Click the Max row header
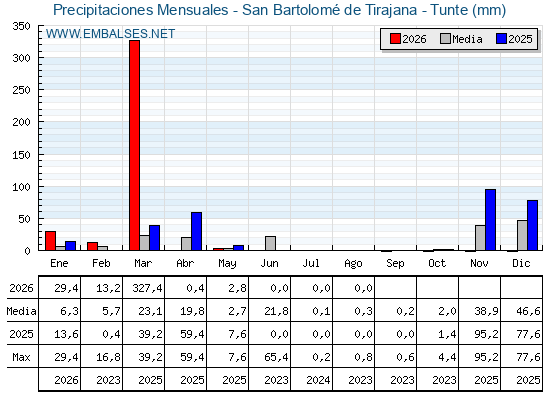 (21, 357)
